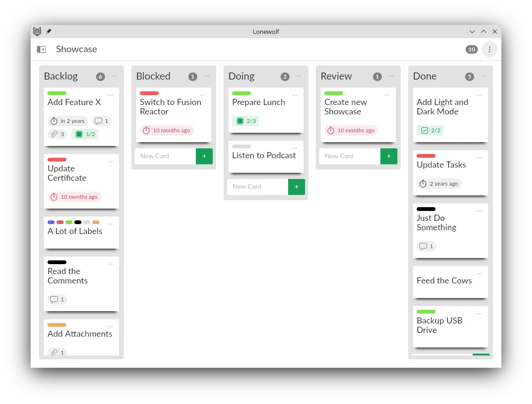Click comment badge on Read the Comments card
Image resolution: width=532 pixels, height=404 pixels.
[x=58, y=299]
